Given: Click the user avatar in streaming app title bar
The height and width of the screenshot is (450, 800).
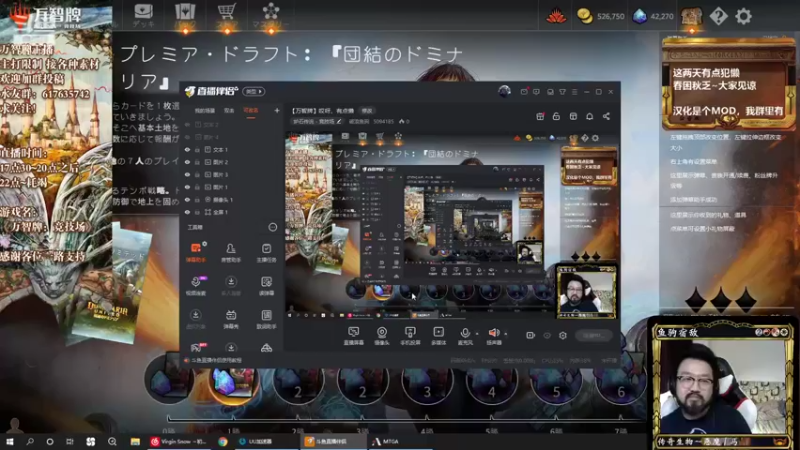Looking at the screenshot, I should [505, 91].
